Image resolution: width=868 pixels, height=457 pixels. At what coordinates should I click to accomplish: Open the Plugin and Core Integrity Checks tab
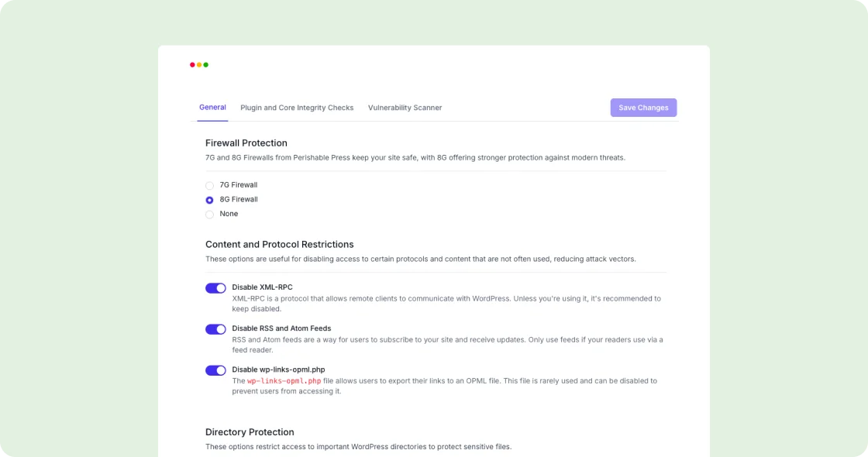pos(297,108)
